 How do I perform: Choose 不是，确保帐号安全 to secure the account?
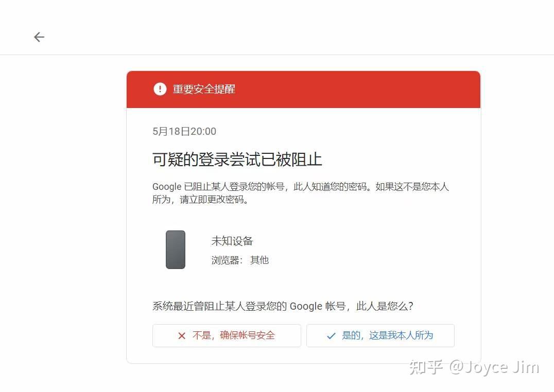point(227,335)
